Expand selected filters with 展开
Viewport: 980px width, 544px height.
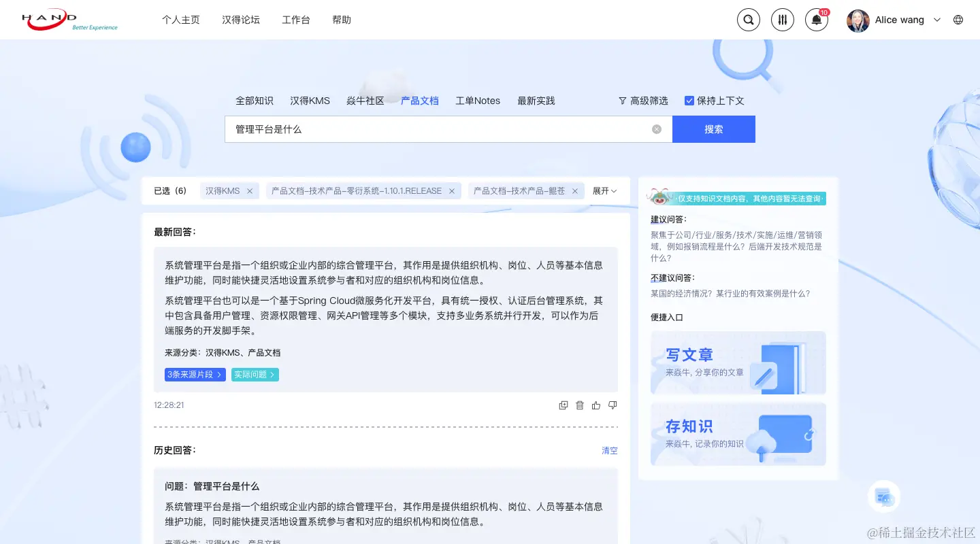(605, 191)
